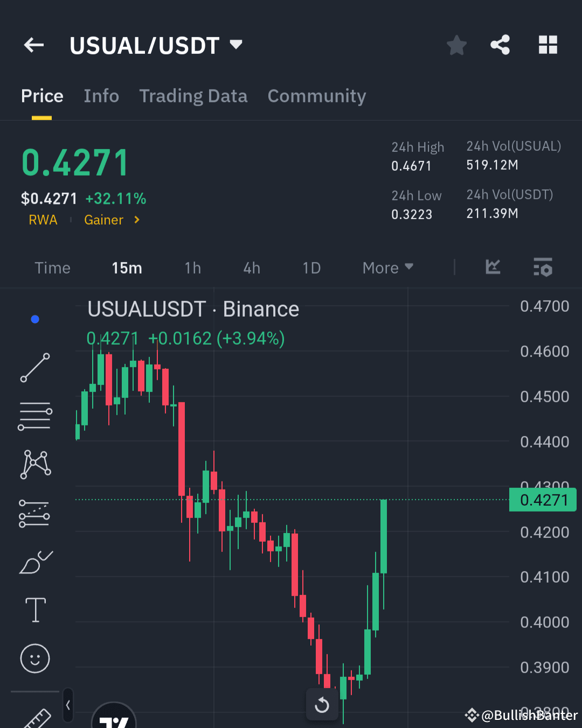This screenshot has width=582, height=728.
Task: Open the Community tab
Action: click(x=317, y=96)
